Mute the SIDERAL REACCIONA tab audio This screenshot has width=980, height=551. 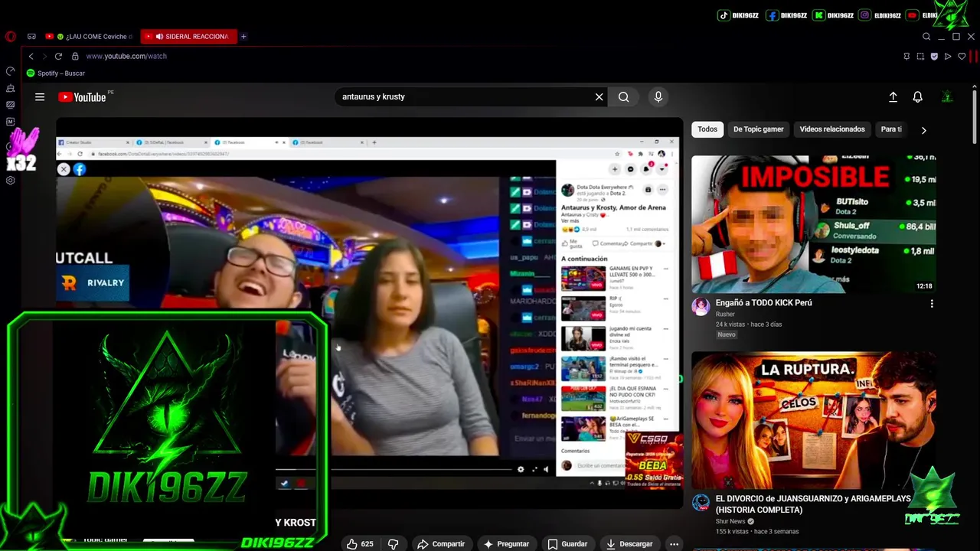(x=159, y=36)
